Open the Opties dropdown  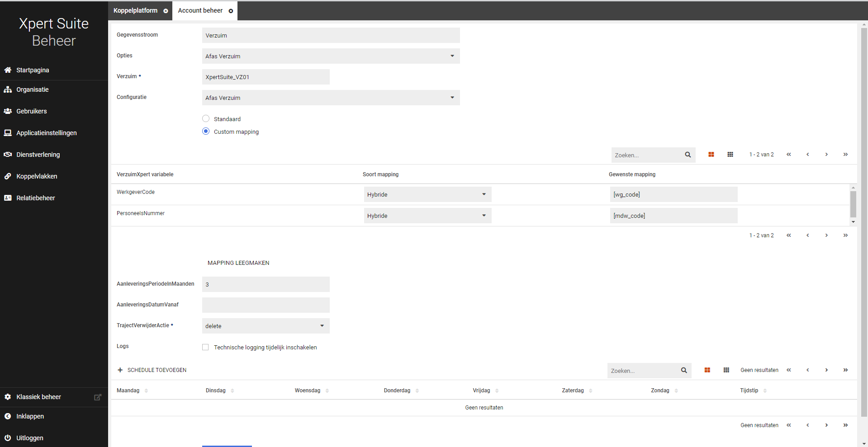coord(331,56)
